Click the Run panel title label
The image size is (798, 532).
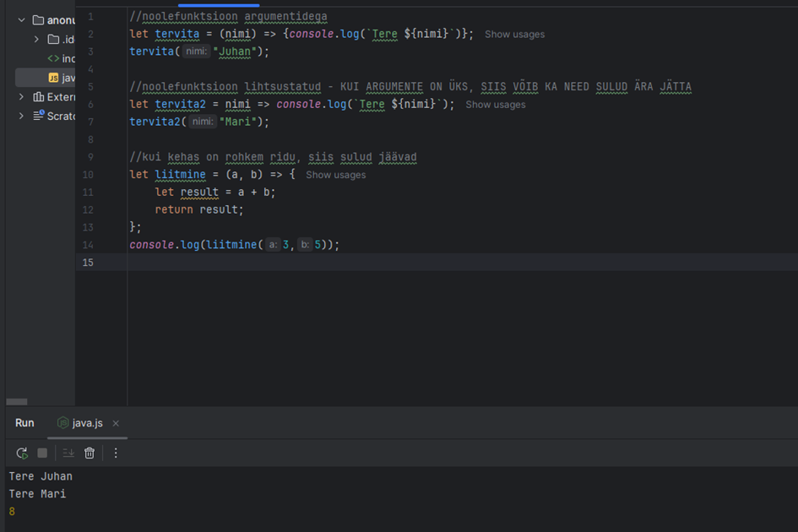click(24, 423)
